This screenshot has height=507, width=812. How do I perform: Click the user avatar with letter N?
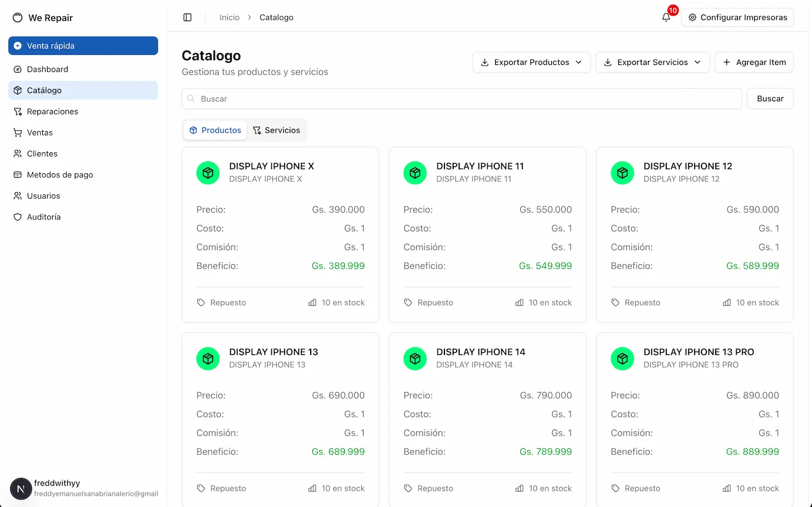point(21,489)
